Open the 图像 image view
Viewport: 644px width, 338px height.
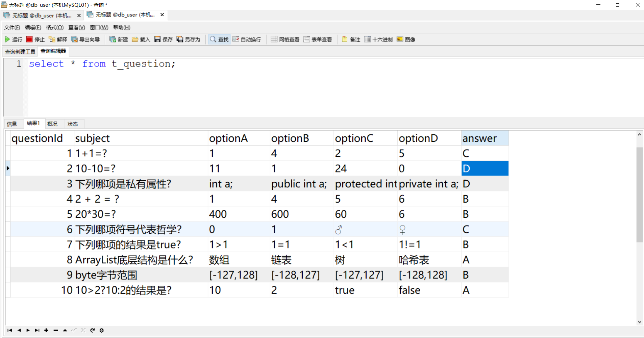406,40
